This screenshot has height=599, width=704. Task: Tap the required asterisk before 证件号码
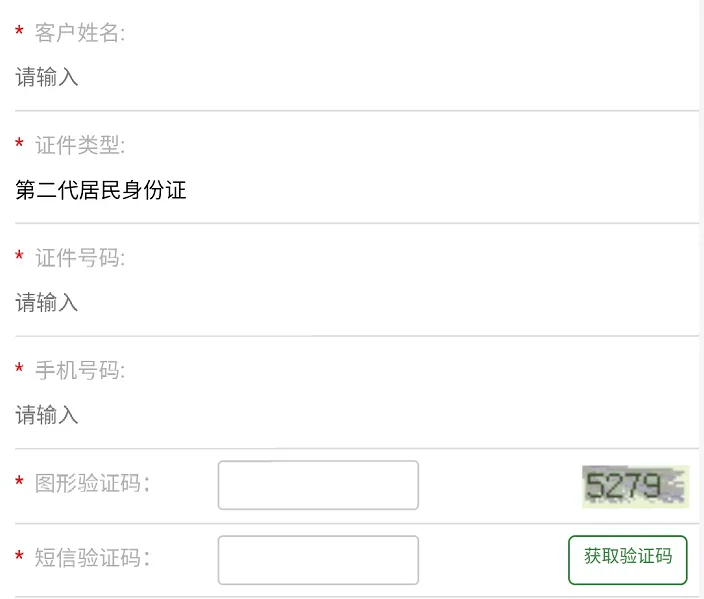pos(20,259)
